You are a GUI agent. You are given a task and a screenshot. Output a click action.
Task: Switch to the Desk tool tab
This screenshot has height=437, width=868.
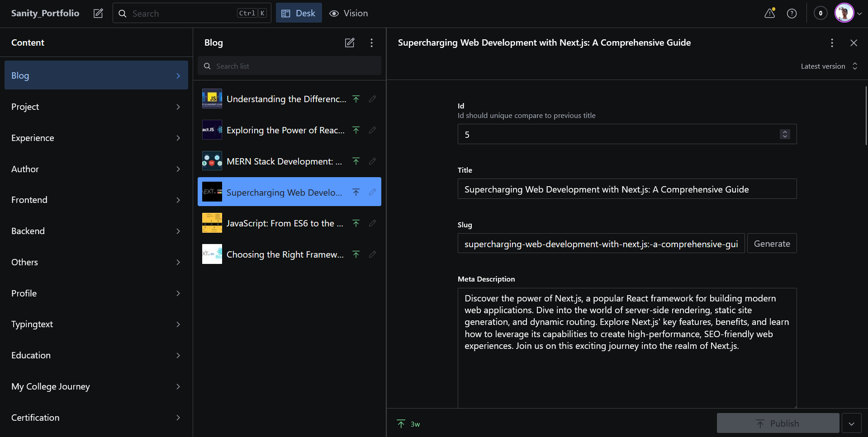pyautogui.click(x=299, y=13)
